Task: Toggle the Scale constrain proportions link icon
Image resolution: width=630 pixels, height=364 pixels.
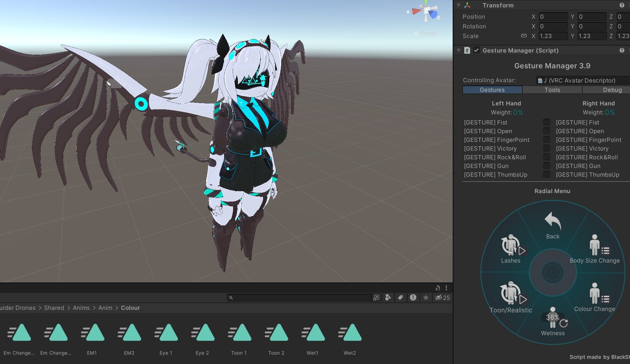Action: pos(524,36)
